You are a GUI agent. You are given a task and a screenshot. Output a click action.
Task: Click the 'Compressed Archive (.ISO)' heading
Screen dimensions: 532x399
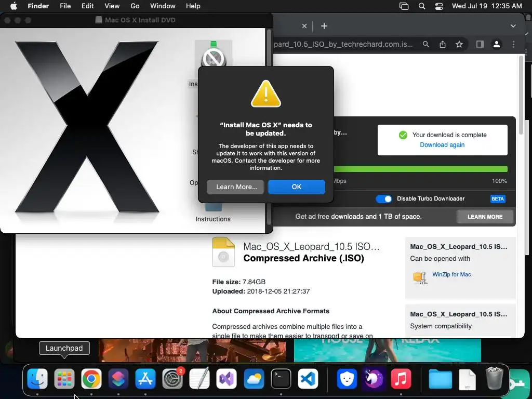(303, 259)
